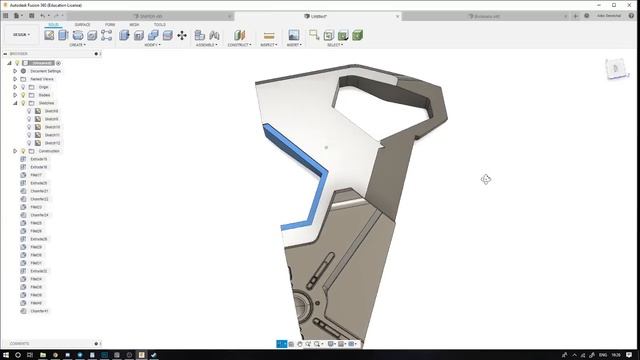This screenshot has height=360, width=640.
Task: Expand the Named Views node
Action: 15,79
